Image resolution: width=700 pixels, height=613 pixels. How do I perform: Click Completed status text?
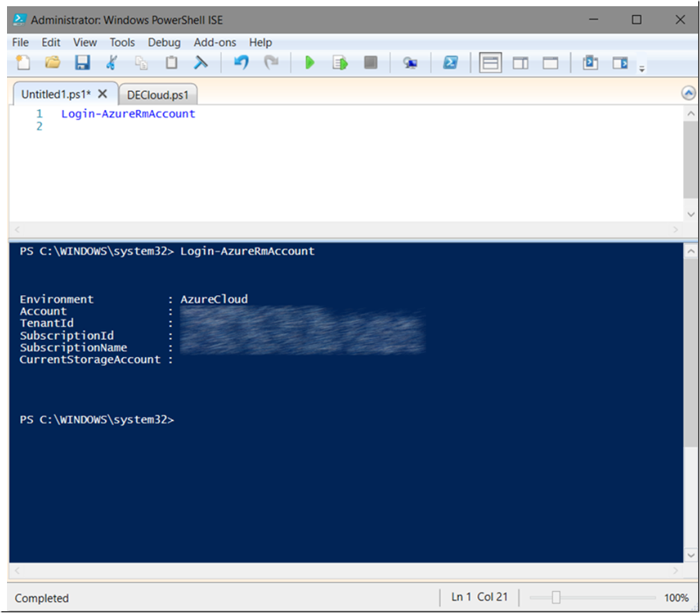click(42, 598)
